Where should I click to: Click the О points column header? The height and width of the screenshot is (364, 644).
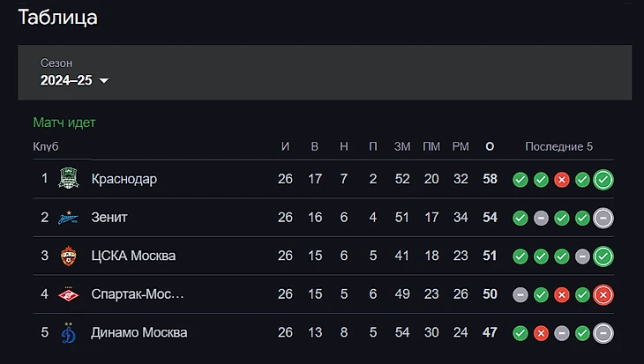pos(490,146)
